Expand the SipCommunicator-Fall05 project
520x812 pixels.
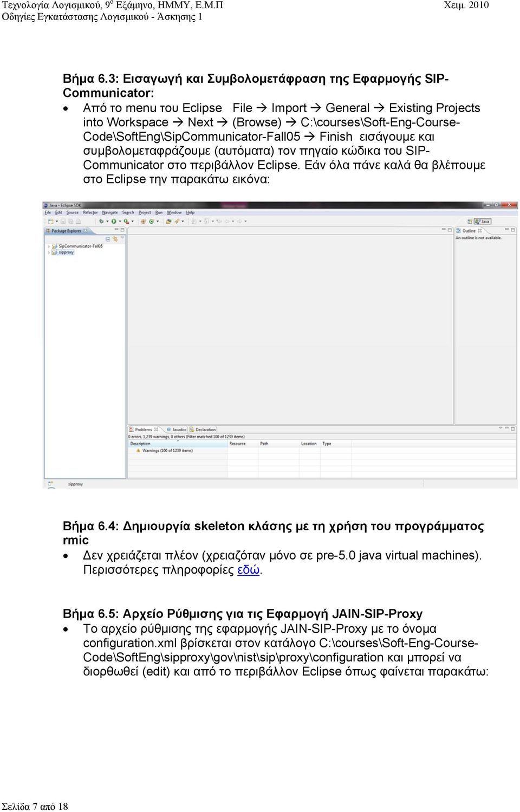pyautogui.click(x=49, y=246)
